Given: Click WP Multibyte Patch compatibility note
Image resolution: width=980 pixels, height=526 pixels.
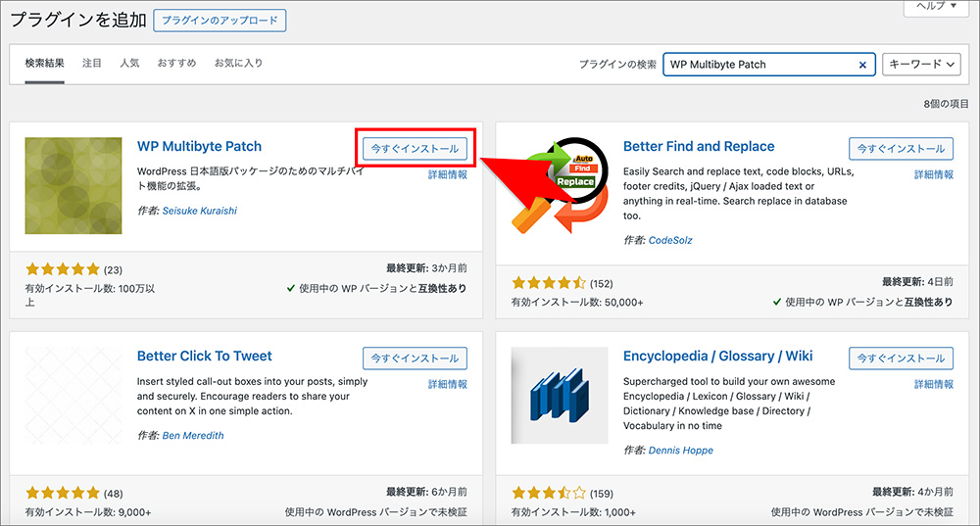Looking at the screenshot, I should [377, 289].
